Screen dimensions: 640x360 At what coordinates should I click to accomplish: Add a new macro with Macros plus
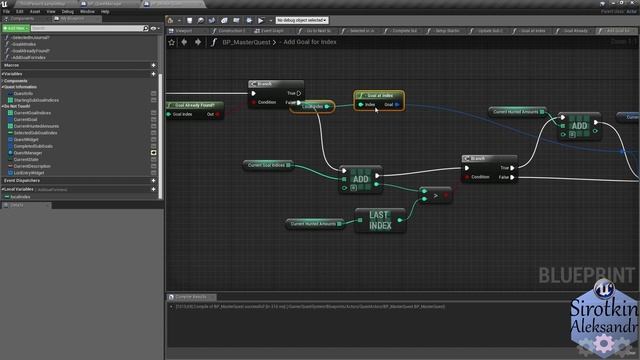(153, 65)
